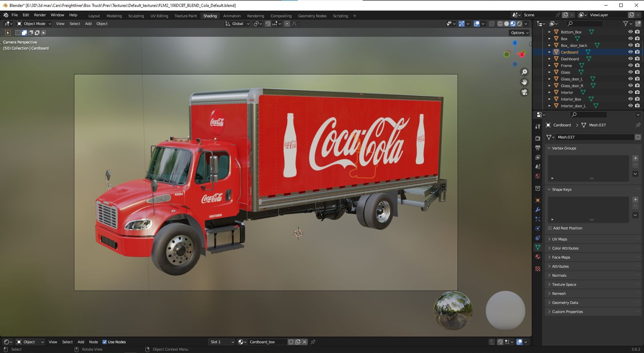644x353 pixels.
Task: Open the World properties tab
Action: 538,176
